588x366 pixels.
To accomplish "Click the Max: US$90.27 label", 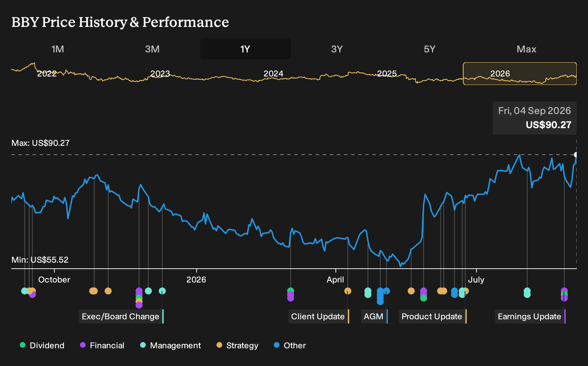I will tap(41, 143).
